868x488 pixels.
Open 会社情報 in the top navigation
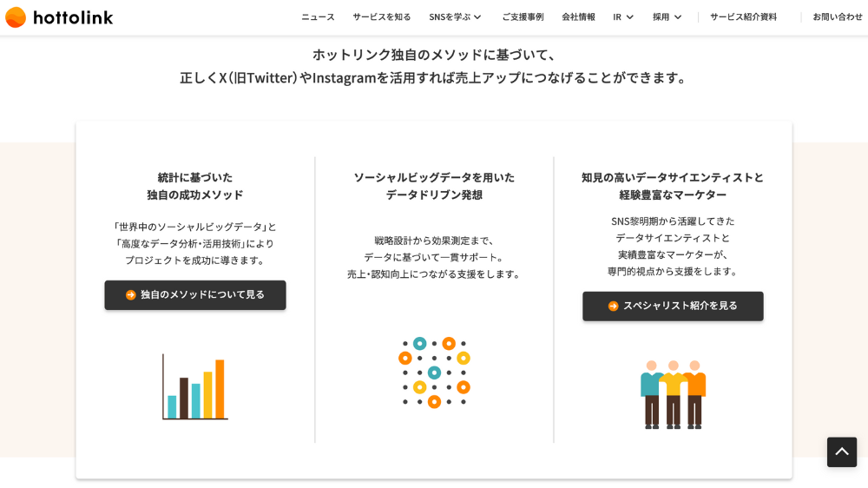pyautogui.click(x=578, y=17)
